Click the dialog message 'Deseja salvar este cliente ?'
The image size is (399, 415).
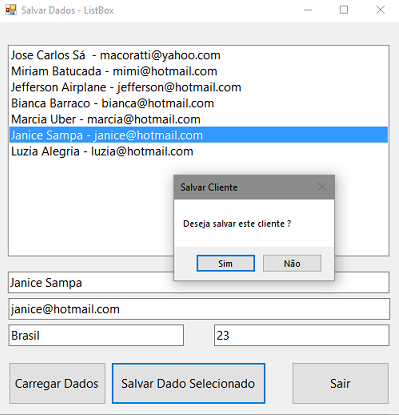click(237, 224)
